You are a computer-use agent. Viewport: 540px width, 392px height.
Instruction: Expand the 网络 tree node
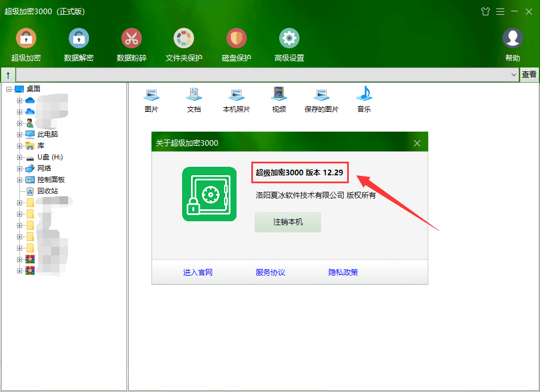(x=19, y=169)
